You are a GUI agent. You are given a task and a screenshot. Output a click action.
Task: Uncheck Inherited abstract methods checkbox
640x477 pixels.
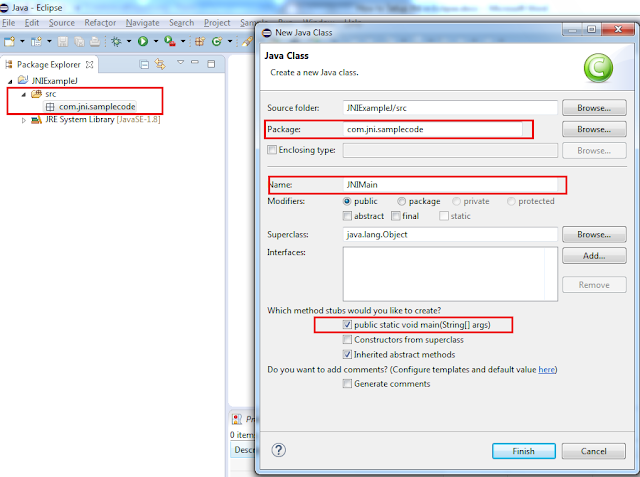(347, 354)
